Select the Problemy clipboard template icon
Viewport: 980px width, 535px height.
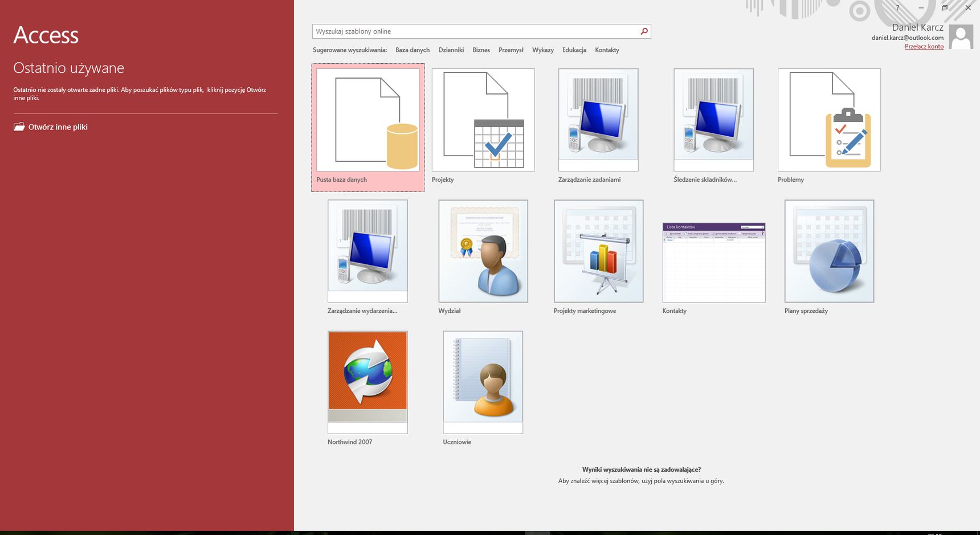tap(829, 120)
